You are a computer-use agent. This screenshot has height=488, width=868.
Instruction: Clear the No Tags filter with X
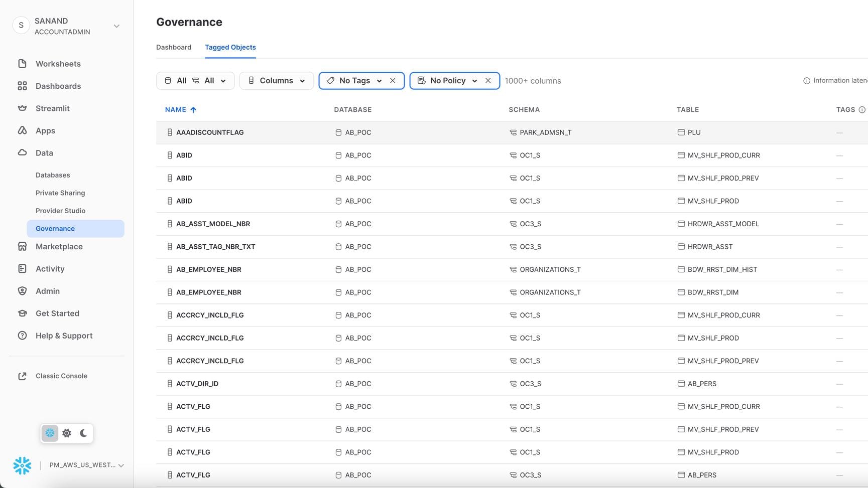tap(393, 81)
